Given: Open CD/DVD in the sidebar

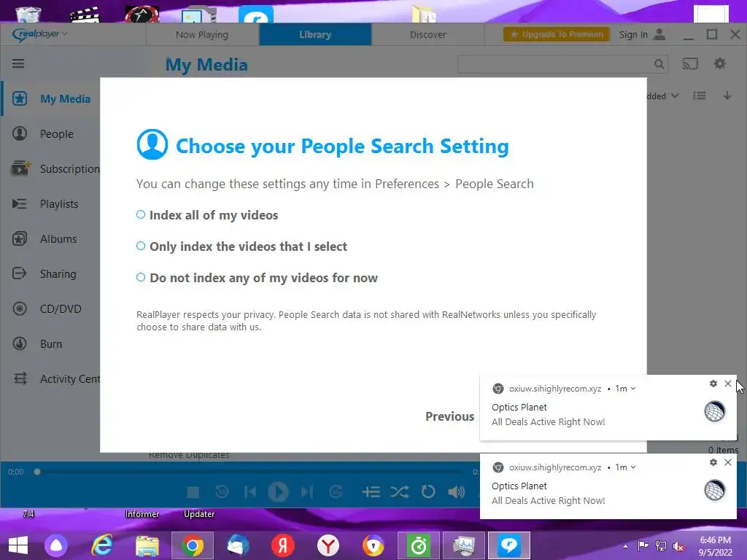Looking at the screenshot, I should pos(51,309).
